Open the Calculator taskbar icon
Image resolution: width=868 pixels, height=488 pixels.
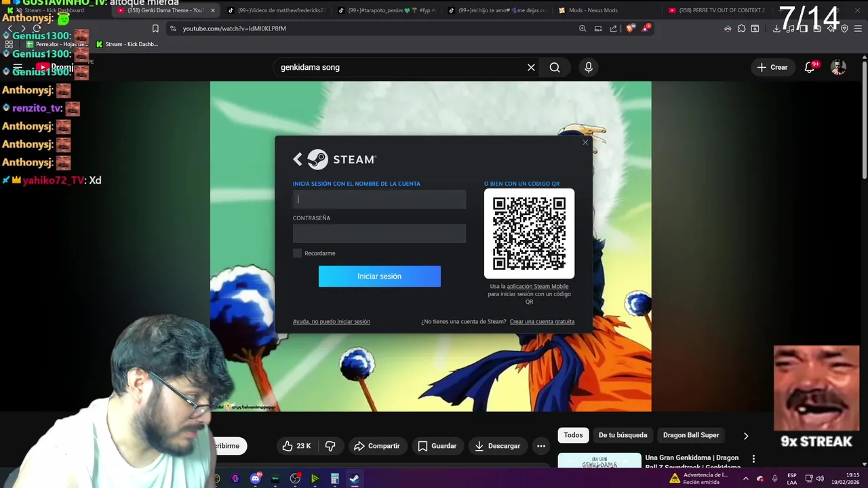tap(334, 479)
